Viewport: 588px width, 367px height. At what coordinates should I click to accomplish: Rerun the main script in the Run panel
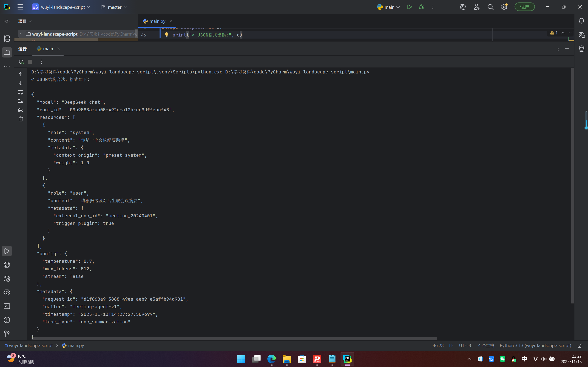pyautogui.click(x=21, y=62)
